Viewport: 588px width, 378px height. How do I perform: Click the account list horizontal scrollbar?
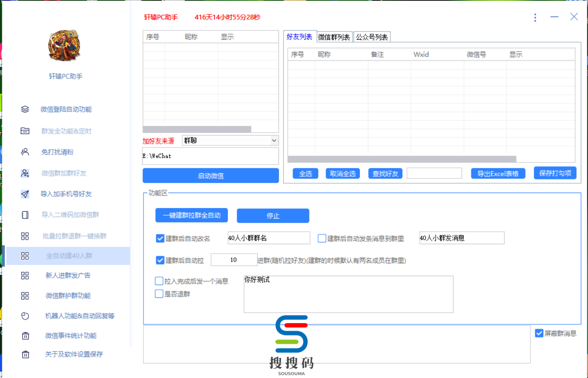pyautogui.click(x=197, y=129)
